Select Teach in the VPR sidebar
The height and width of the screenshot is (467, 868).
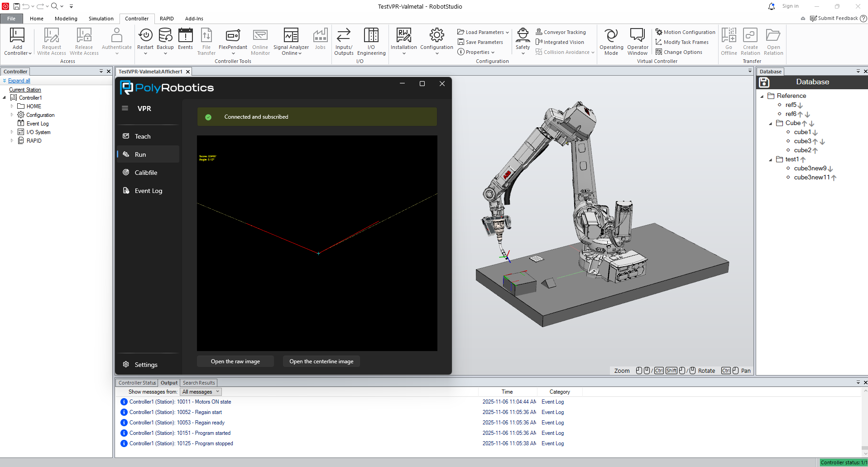[148, 136]
